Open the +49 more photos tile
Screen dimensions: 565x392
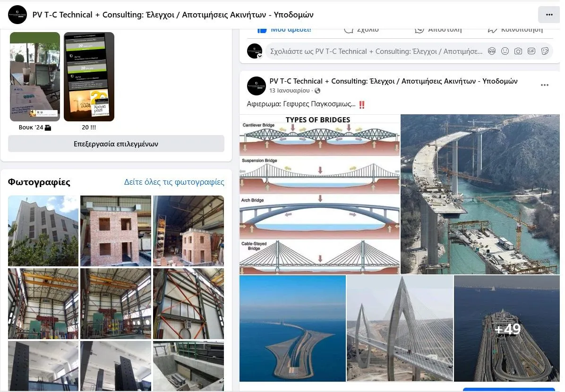tap(506, 329)
